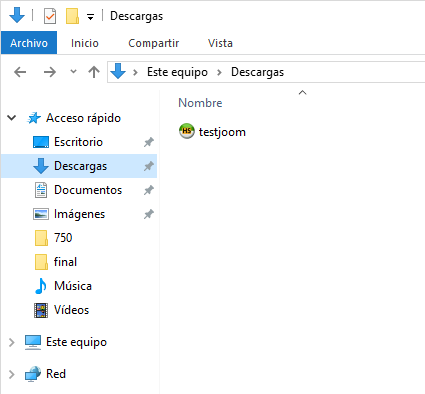Viewport: 425px width, 394px height.
Task: Click the pin icon next to Imágenes
Action: tap(149, 214)
